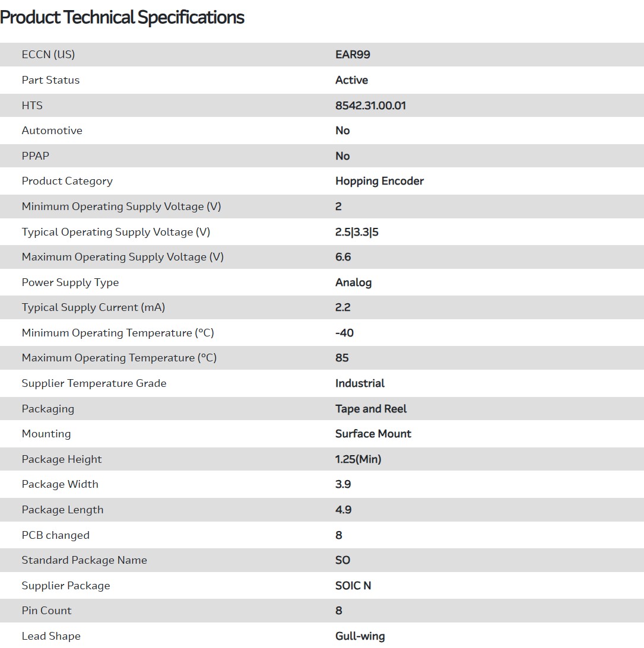Select the Active part status value

click(351, 80)
